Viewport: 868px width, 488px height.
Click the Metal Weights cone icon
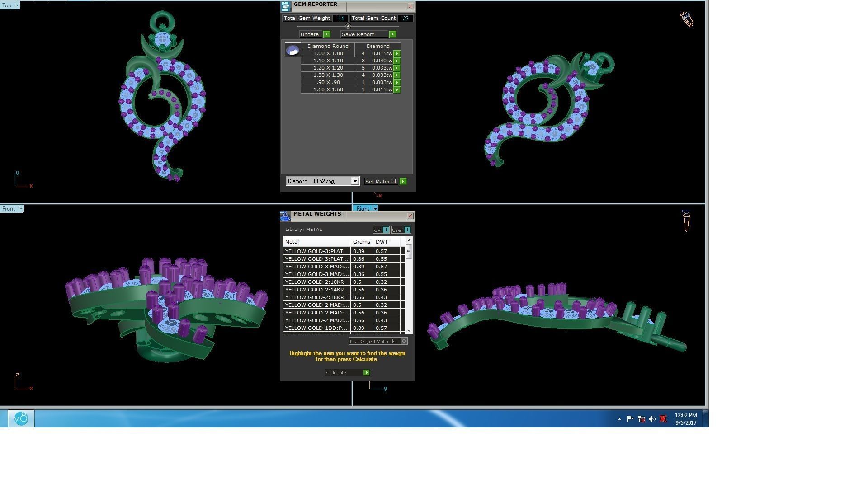click(285, 216)
